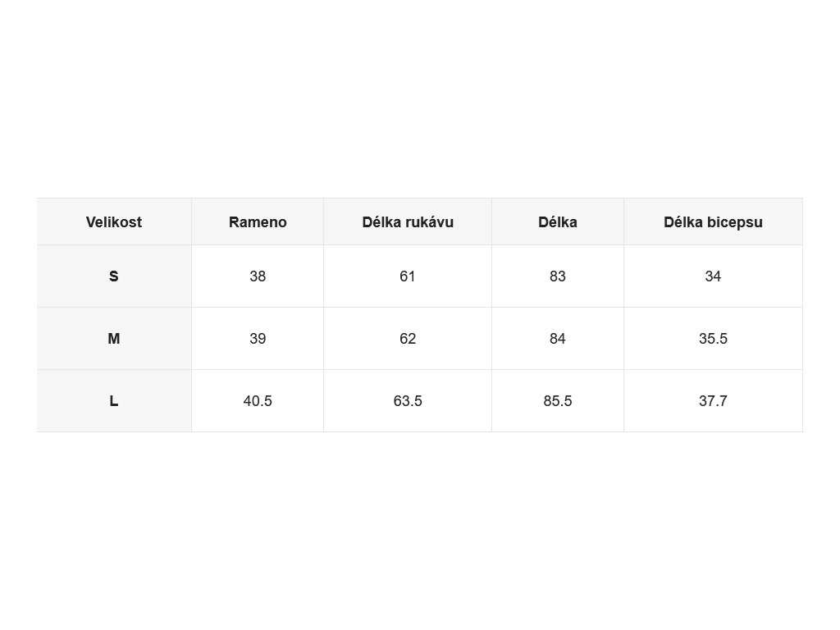The image size is (840, 630).
Task: Click shoulder value 40.5 for size L
Action: [258, 400]
